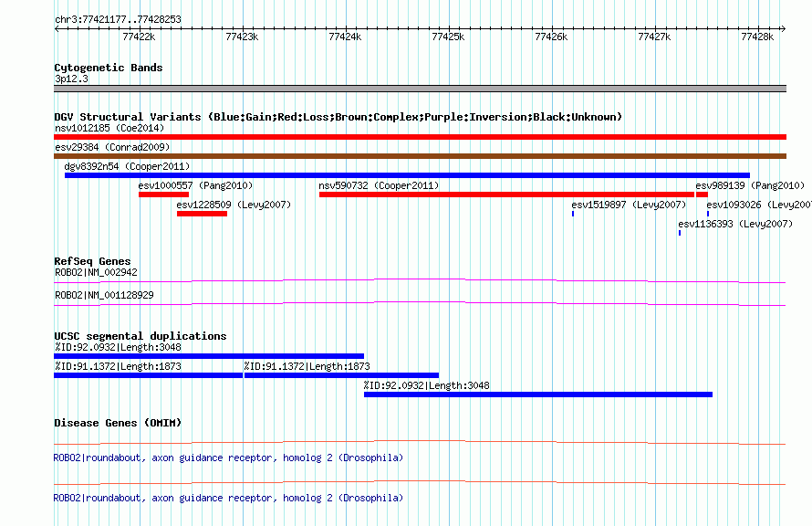
Task: Click the esv1228509 (Levy2007) label
Action: coord(234,205)
